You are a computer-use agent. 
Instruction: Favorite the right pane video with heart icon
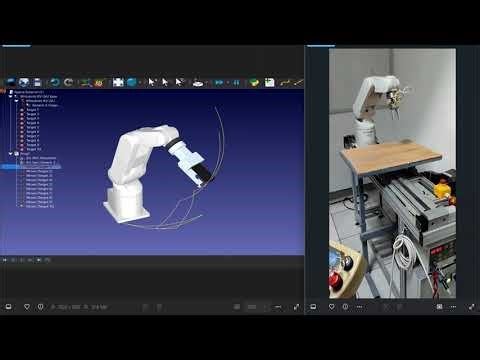click(332, 307)
